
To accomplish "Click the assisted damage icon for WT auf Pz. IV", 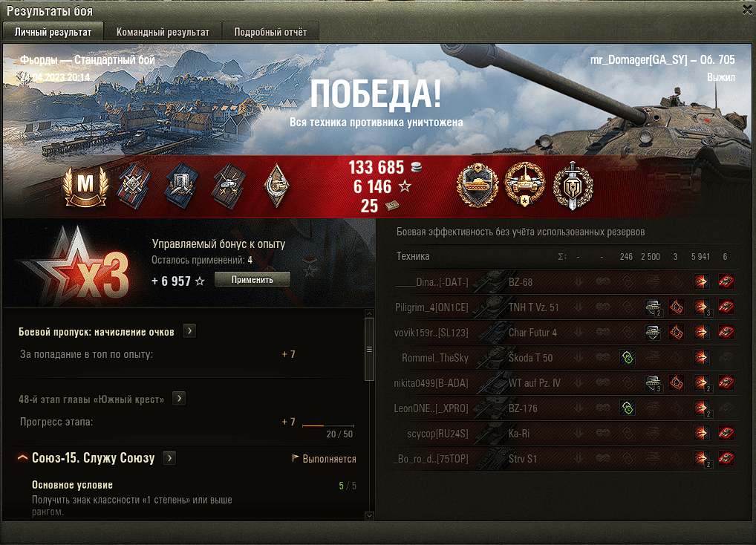I will (653, 383).
